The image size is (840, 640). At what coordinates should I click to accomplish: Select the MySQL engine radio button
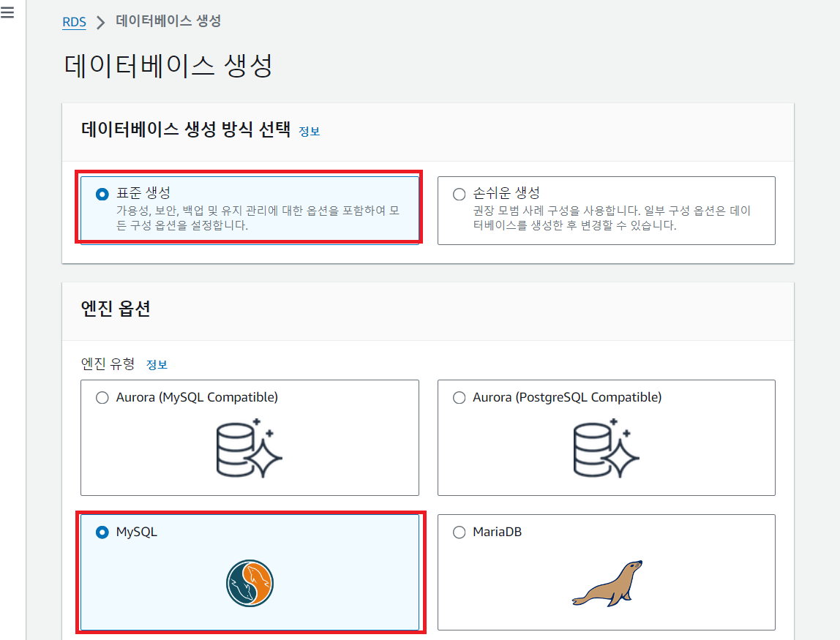[x=102, y=532]
